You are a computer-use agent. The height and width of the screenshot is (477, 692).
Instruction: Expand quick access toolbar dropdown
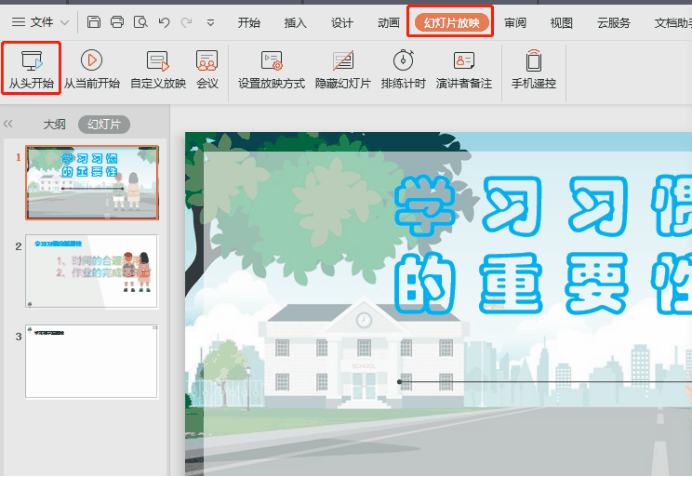(211, 23)
